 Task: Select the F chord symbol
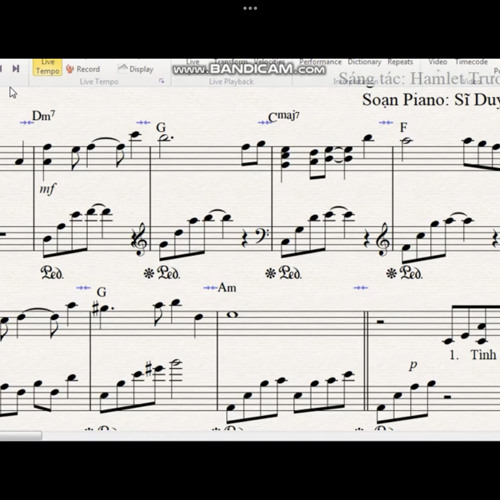(403, 127)
